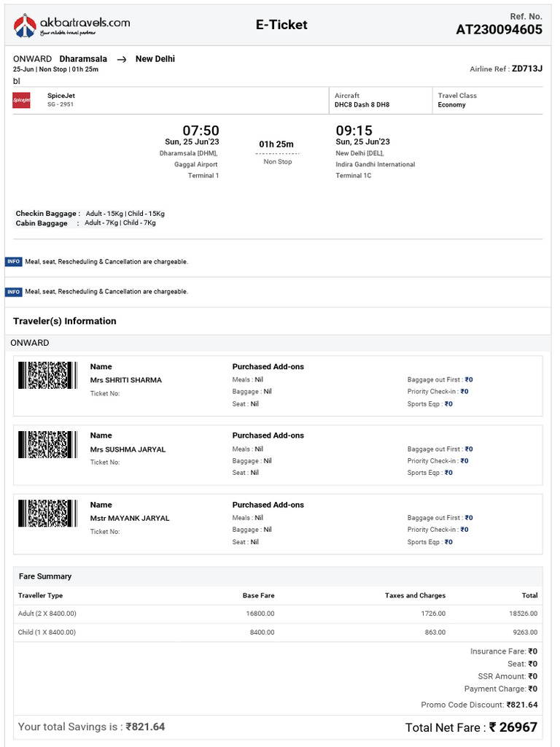The width and height of the screenshot is (560, 747).
Task: Click the Non Stop label under duration
Action: tap(278, 162)
